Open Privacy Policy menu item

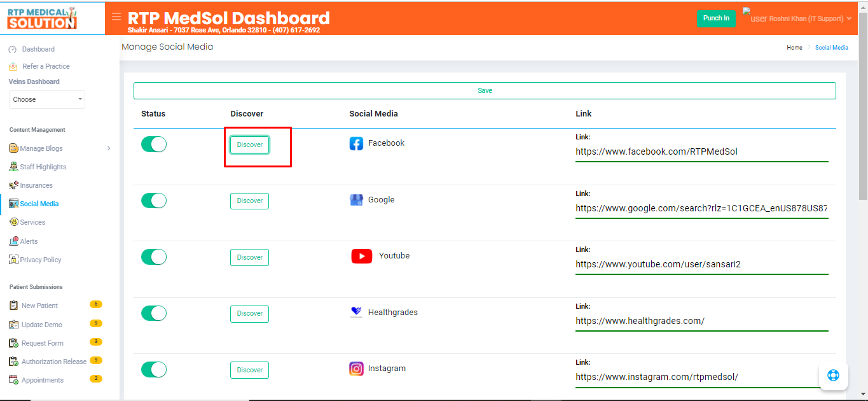41,260
